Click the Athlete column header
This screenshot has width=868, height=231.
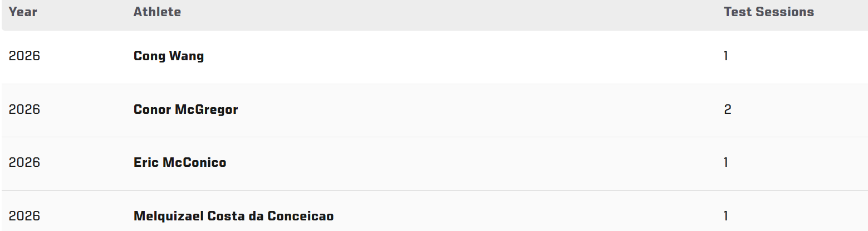click(157, 12)
